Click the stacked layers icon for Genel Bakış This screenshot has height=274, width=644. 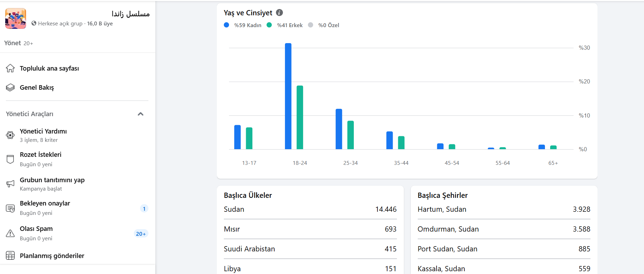tap(10, 87)
